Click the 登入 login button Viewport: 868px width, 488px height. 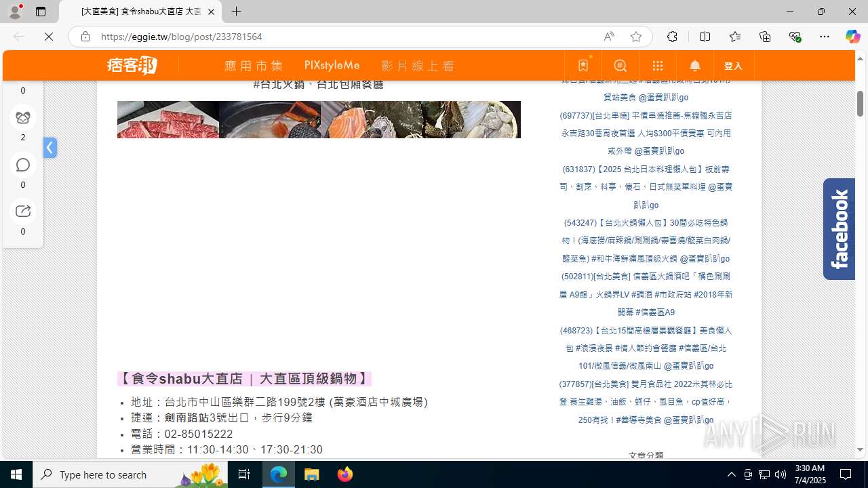(x=734, y=66)
